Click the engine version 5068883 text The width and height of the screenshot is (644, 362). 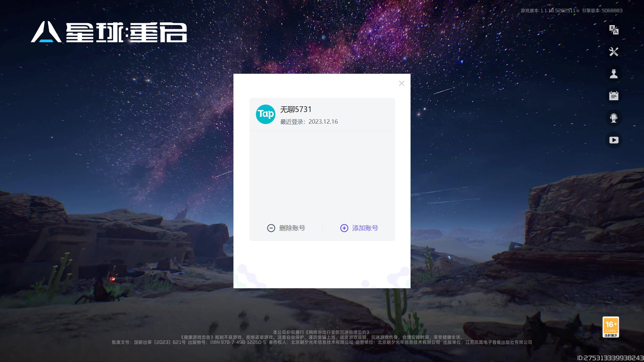(x=602, y=10)
